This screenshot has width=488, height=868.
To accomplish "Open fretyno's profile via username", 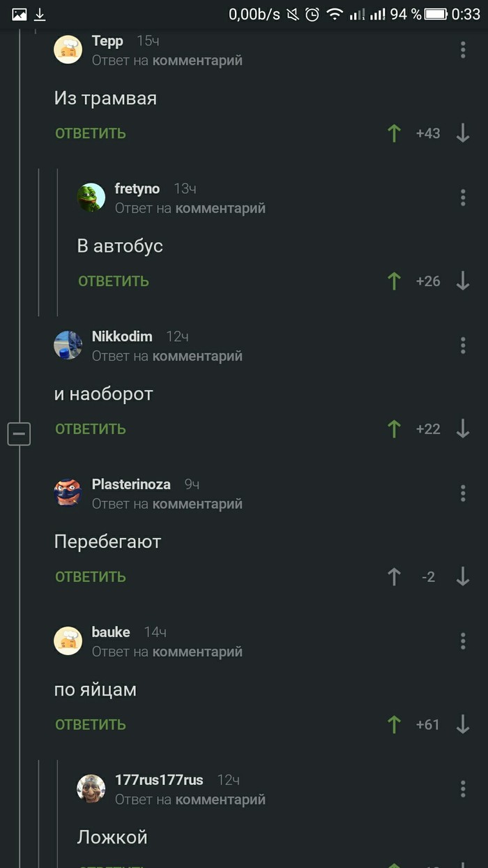I will (x=137, y=189).
